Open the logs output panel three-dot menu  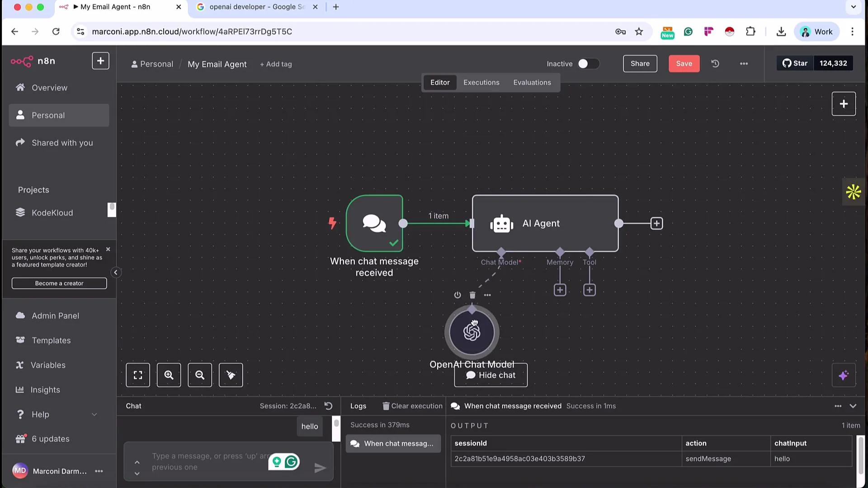pos(838,406)
